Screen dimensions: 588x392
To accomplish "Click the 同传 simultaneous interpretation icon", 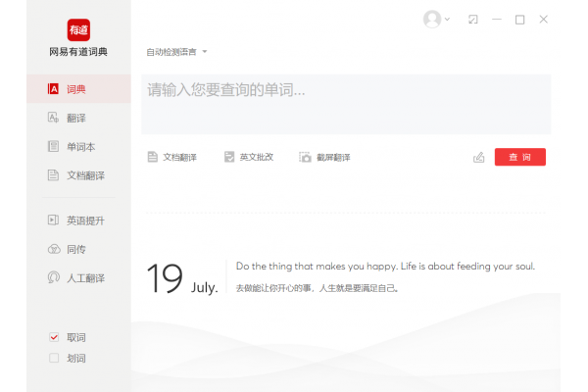I will (54, 249).
